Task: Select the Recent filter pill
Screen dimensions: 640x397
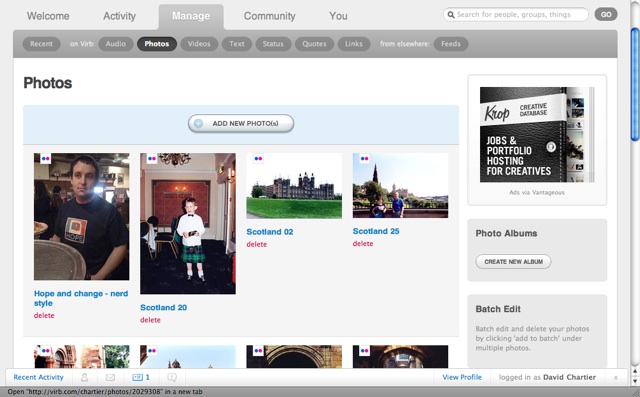Action: click(41, 44)
